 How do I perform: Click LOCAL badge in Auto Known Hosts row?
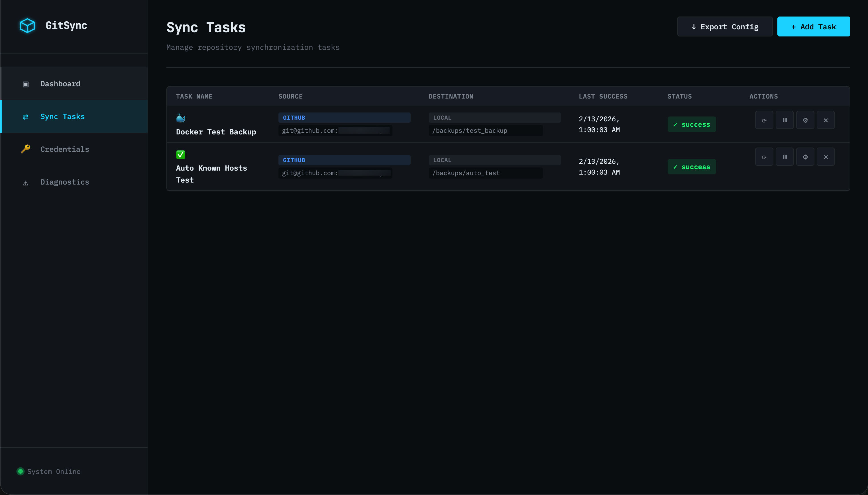click(494, 160)
